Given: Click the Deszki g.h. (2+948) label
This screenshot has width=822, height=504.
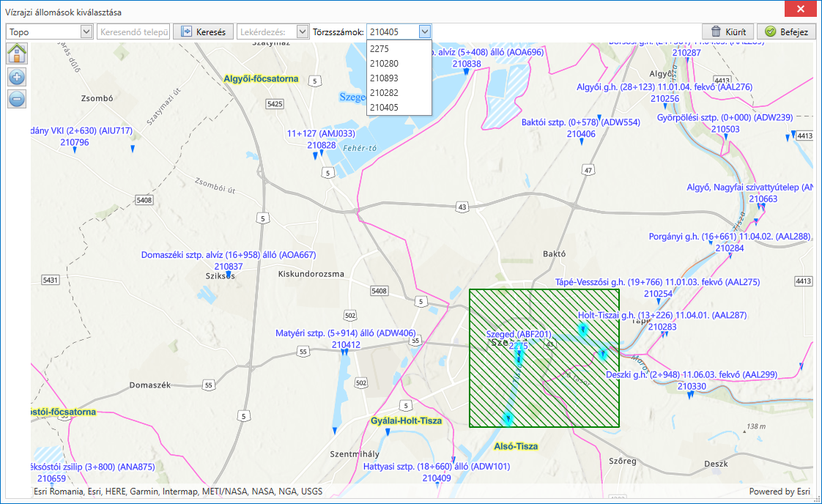Looking at the screenshot, I should point(692,374).
